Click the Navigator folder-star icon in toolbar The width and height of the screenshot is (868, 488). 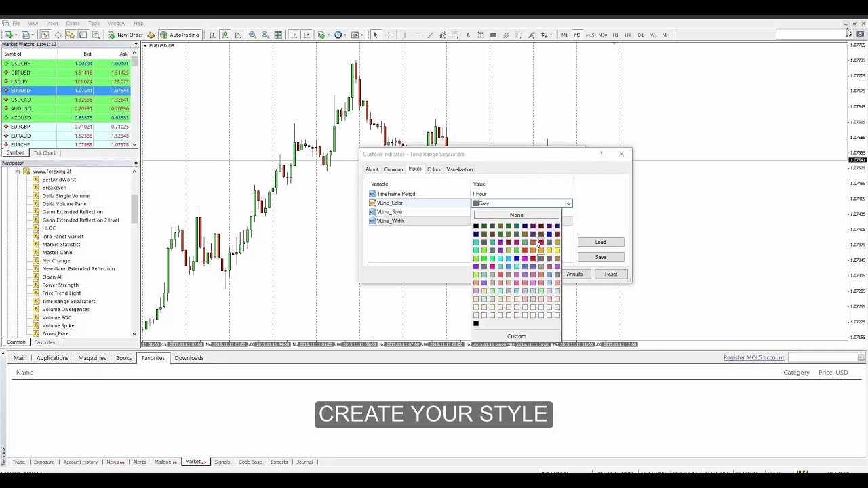70,35
